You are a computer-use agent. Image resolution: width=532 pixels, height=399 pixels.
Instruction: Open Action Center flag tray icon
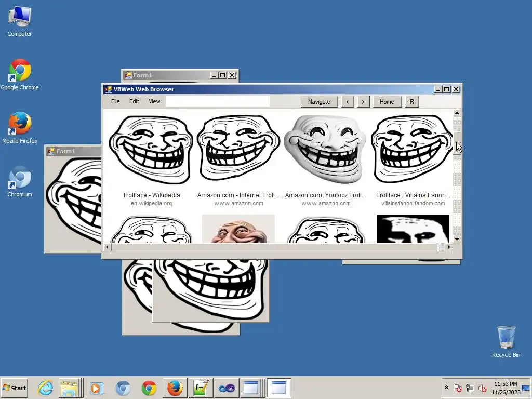tap(457, 388)
